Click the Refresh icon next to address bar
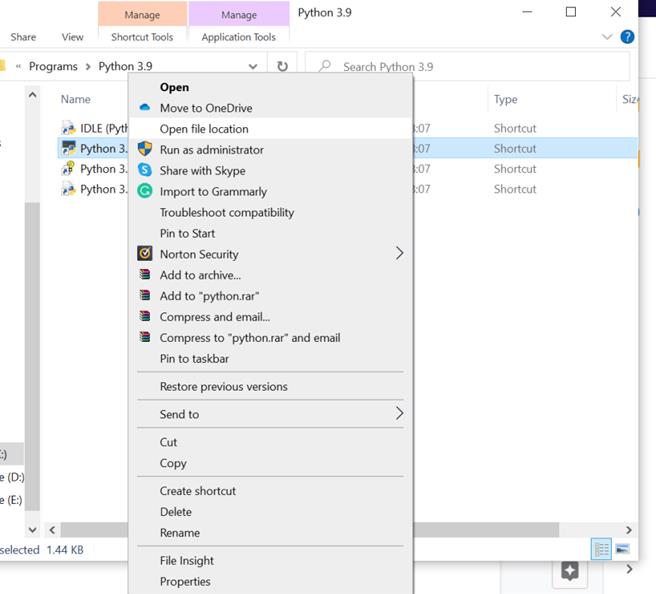Image resolution: width=656 pixels, height=594 pixels. 282,66
